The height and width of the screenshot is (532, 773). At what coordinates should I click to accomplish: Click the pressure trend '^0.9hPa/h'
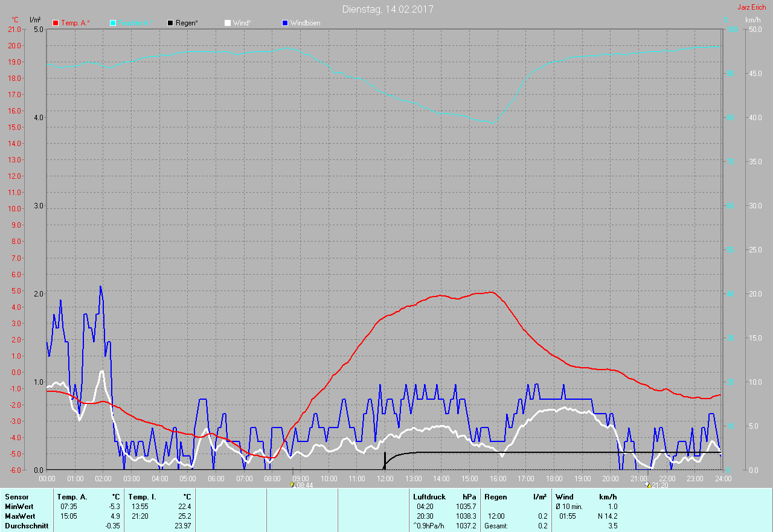(x=429, y=526)
